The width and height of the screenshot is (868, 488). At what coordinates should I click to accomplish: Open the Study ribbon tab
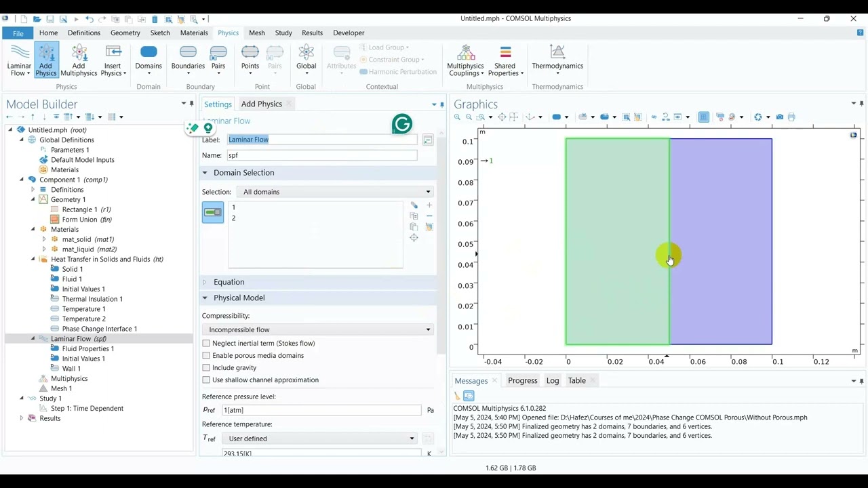283,33
